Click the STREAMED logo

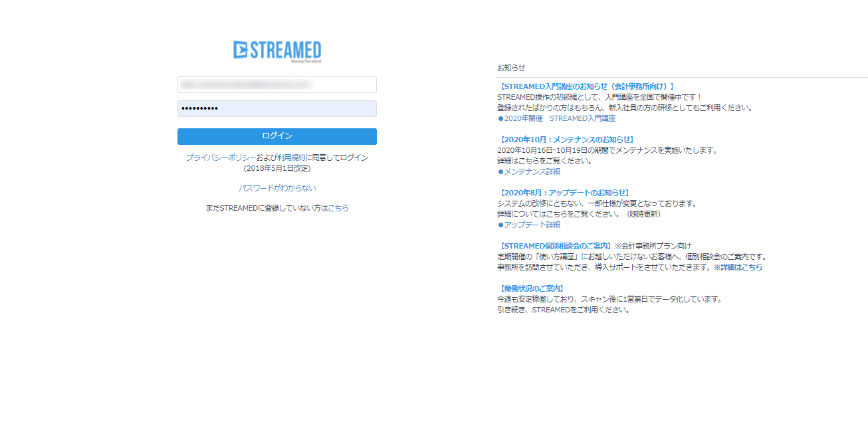point(277,51)
